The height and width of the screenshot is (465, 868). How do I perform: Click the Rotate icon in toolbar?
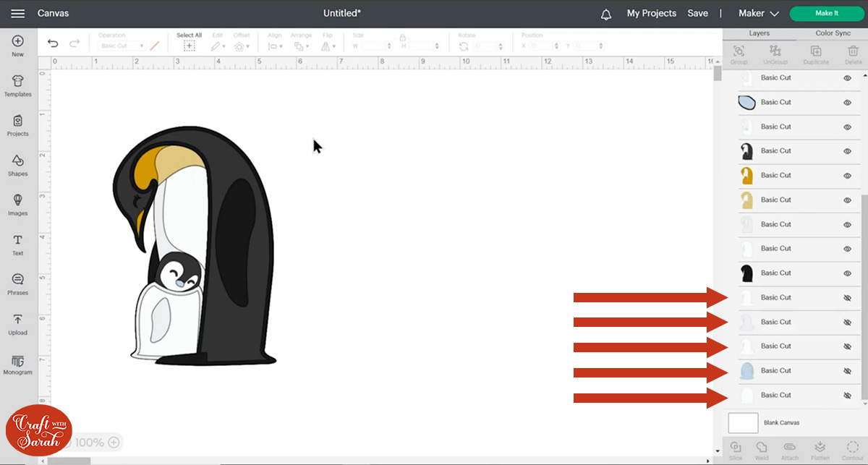464,46
